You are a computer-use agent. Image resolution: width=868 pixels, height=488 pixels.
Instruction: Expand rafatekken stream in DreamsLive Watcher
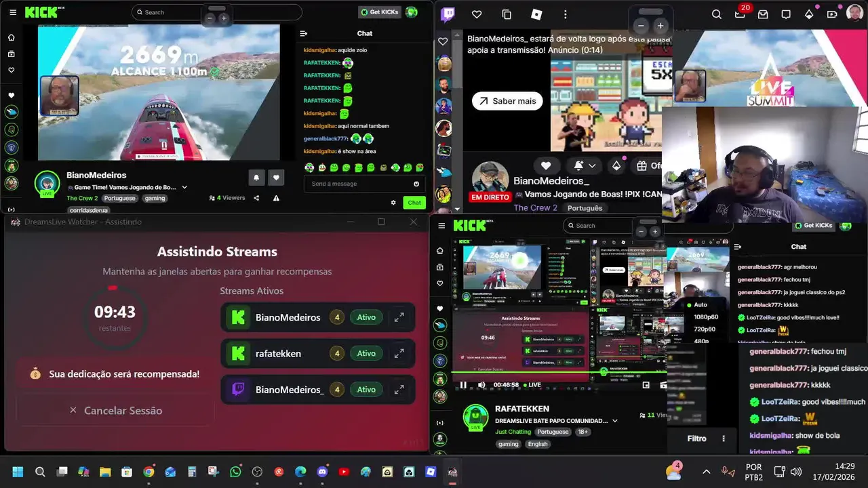399,353
